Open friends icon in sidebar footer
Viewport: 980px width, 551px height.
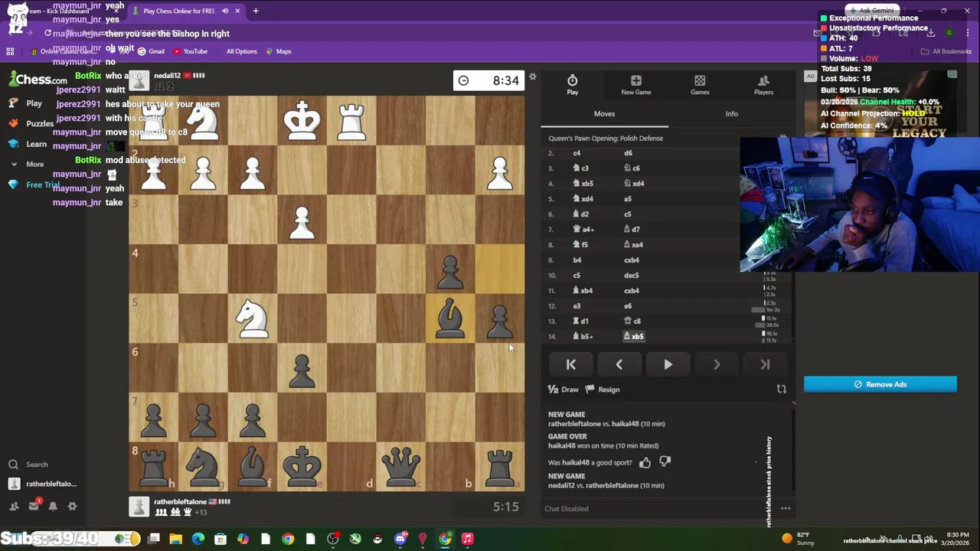(14, 506)
